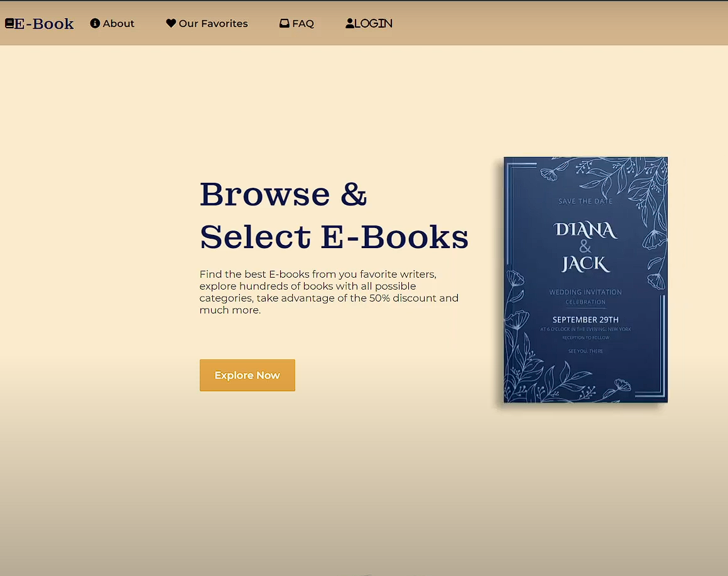The image size is (728, 576).
Task: Click the user profile icon beside LOGIN
Action: pos(350,23)
